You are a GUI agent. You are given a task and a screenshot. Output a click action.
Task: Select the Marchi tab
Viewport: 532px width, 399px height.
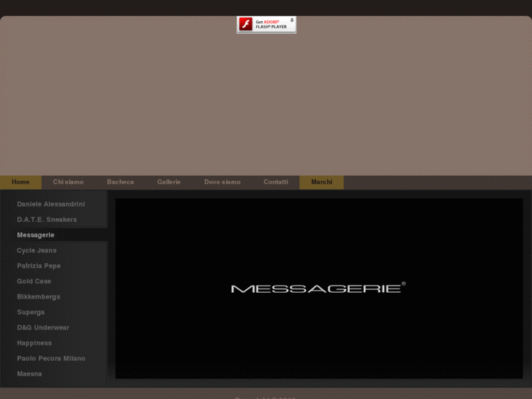[x=322, y=182]
